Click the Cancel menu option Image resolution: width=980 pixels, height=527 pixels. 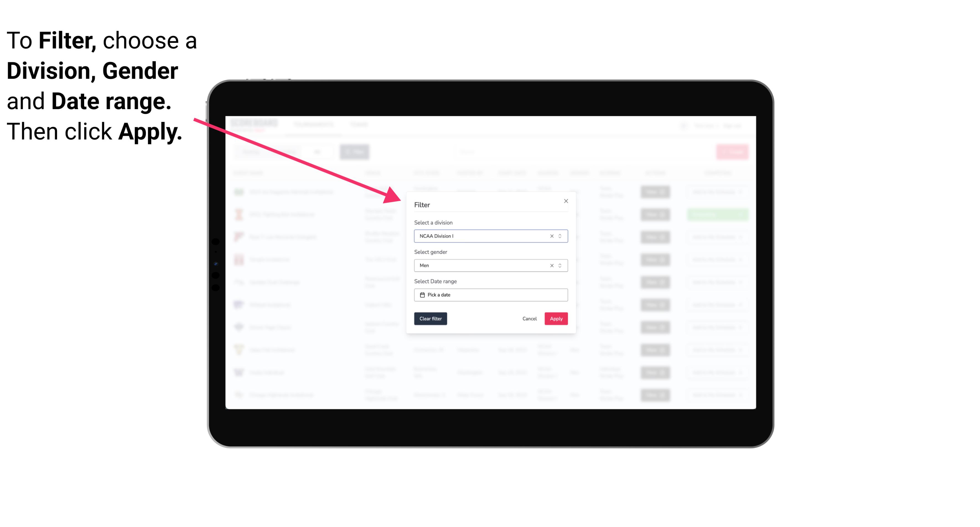tap(529, 319)
